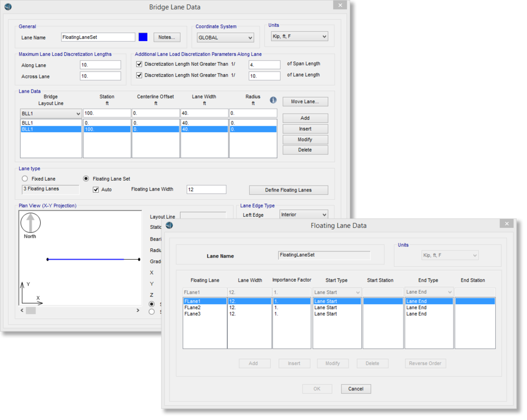The height and width of the screenshot is (420, 527).
Task: Click the North arrow compass icon
Action: tap(30, 223)
